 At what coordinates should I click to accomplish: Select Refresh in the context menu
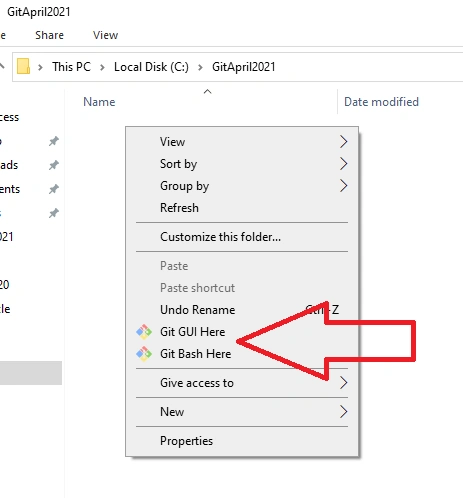pyautogui.click(x=242, y=208)
